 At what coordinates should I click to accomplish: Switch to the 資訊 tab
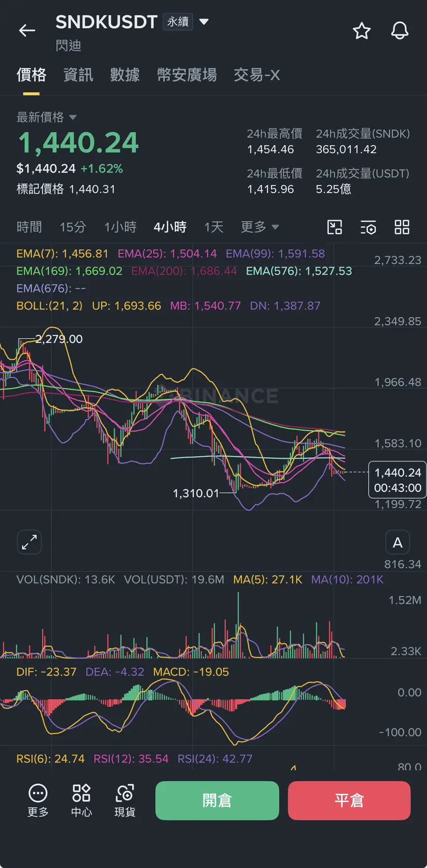point(78,75)
